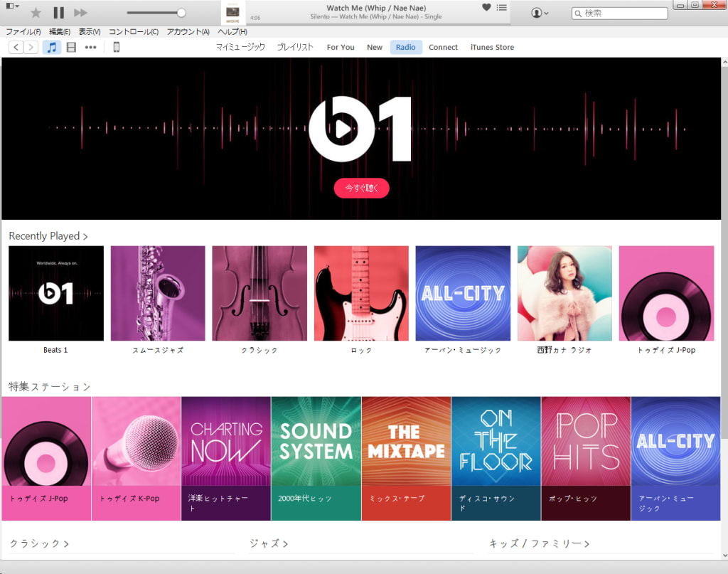Open the account profile dropdown
This screenshot has height=574, width=728.
[x=540, y=13]
